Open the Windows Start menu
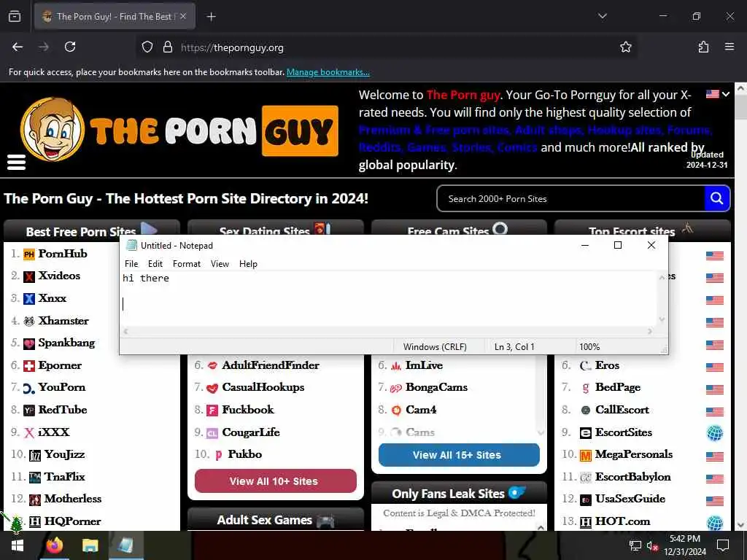Viewport: 747px width, 560px height. tap(18, 545)
